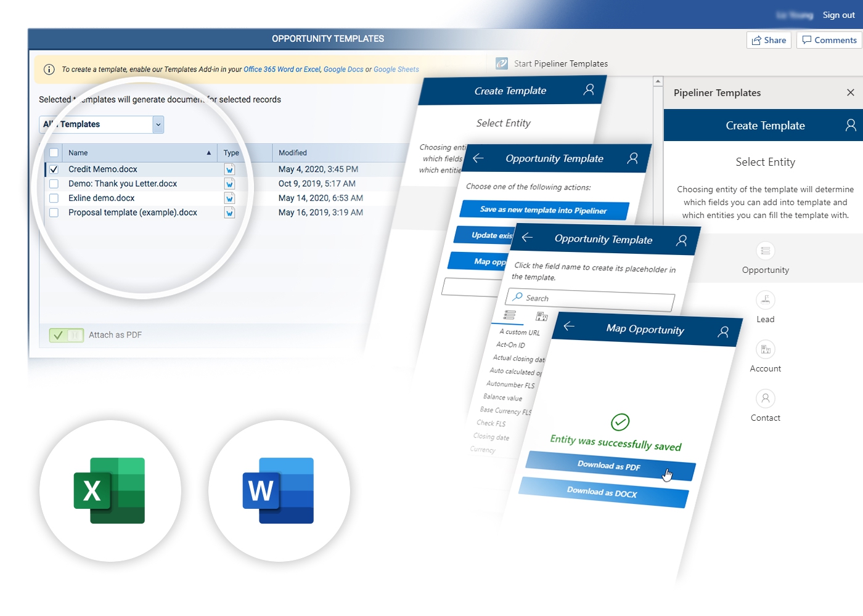The width and height of the screenshot is (863, 616).
Task: Open profile icon on second Opportunity Template card
Action: (x=681, y=241)
